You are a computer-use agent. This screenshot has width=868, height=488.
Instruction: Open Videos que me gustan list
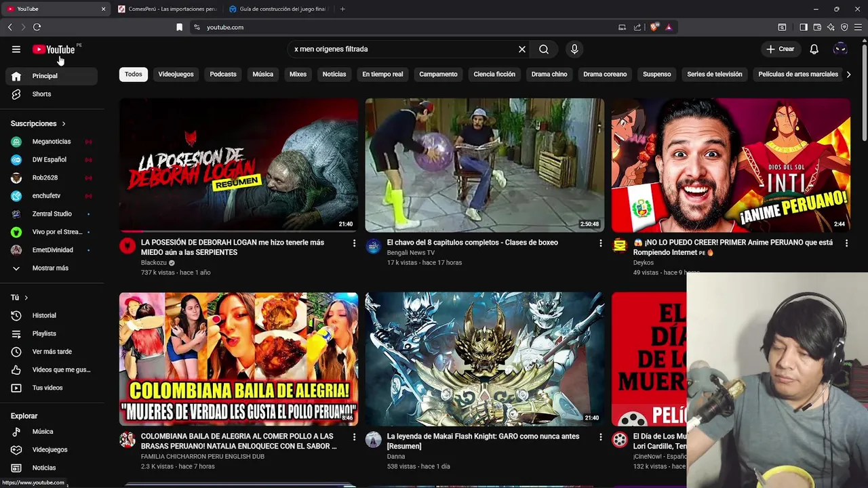(52, 369)
